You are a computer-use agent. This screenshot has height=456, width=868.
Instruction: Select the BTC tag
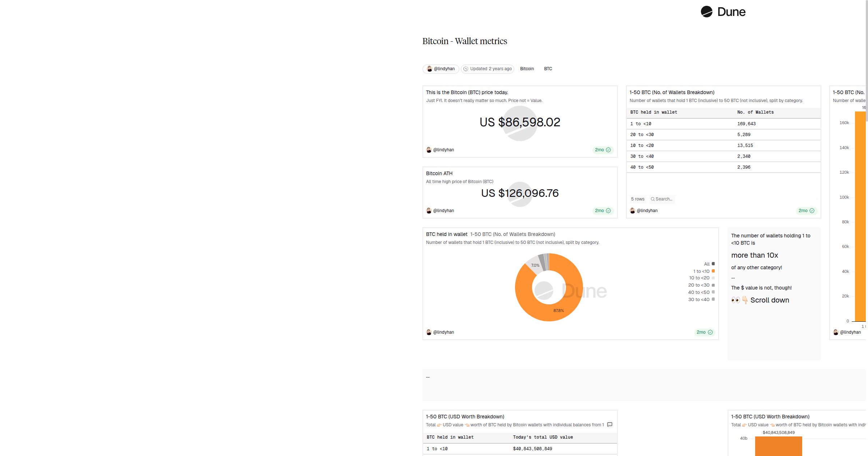tap(548, 69)
